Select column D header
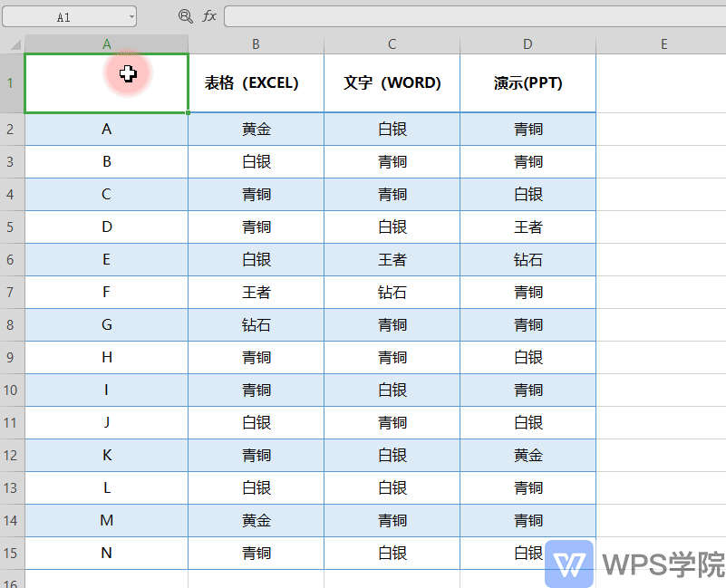 tap(528, 44)
